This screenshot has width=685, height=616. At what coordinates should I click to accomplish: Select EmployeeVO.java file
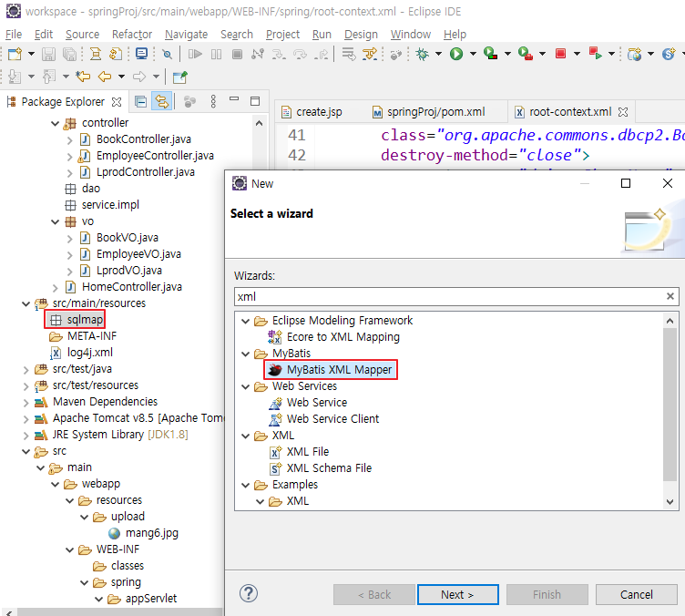[x=130, y=254]
